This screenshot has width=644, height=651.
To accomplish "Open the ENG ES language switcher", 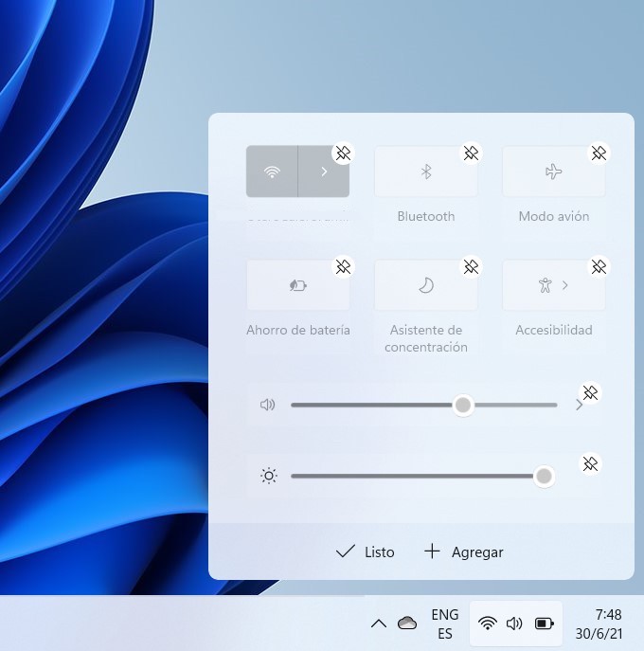I will 444,624.
